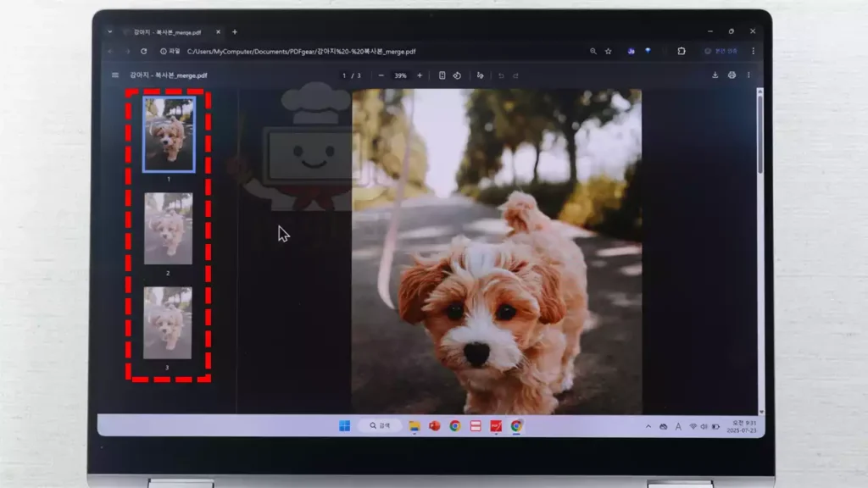Open the PDF viewer more actions menu
The height and width of the screenshot is (488, 868).
(x=748, y=75)
